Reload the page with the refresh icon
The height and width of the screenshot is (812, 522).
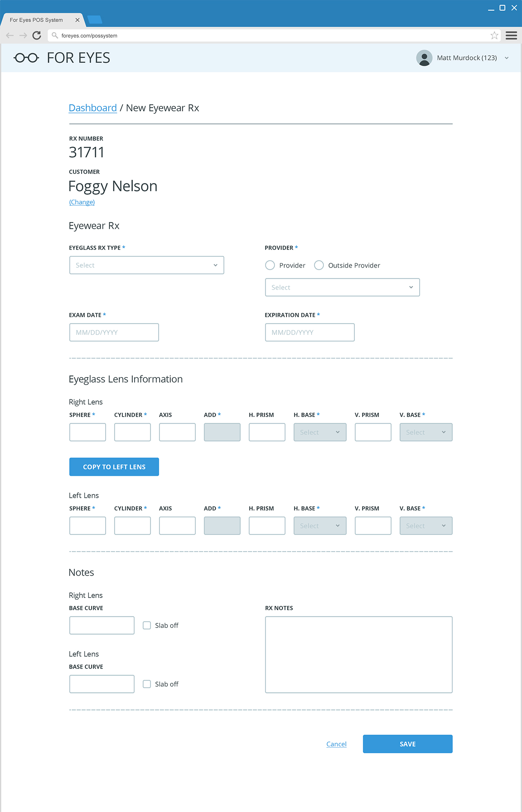pyautogui.click(x=37, y=35)
